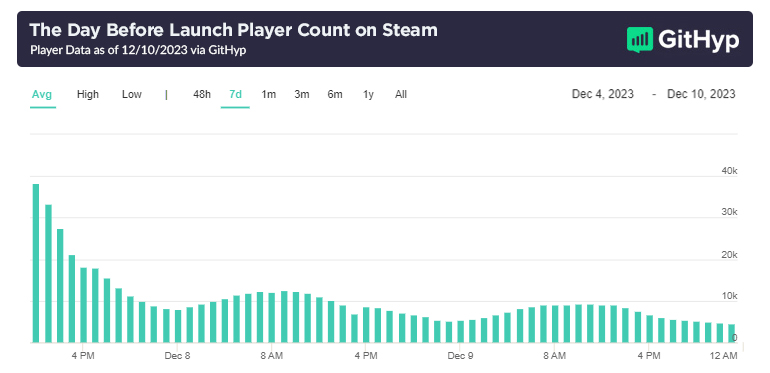Choose the 7d time range
The image size is (770, 373).
click(x=236, y=94)
